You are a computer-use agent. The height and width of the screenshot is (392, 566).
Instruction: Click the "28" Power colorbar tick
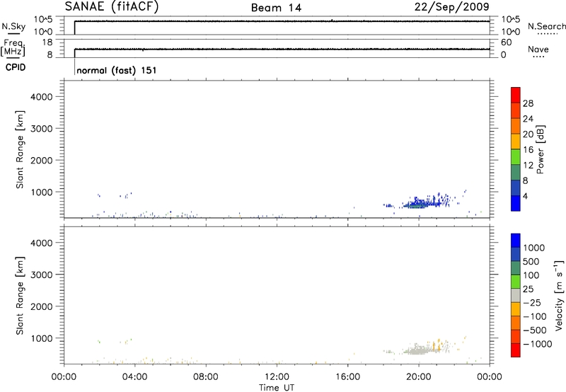(x=528, y=103)
